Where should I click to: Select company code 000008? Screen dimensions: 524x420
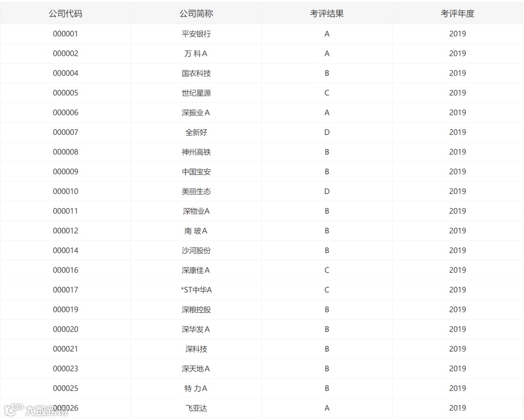(65, 152)
